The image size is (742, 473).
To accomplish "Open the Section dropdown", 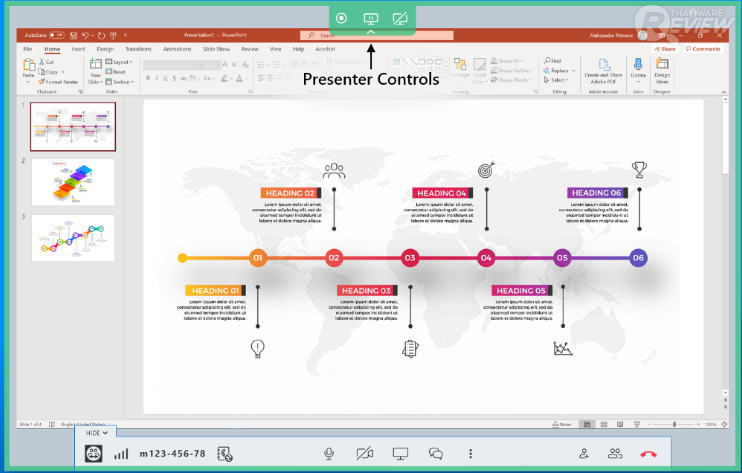I will click(120, 82).
